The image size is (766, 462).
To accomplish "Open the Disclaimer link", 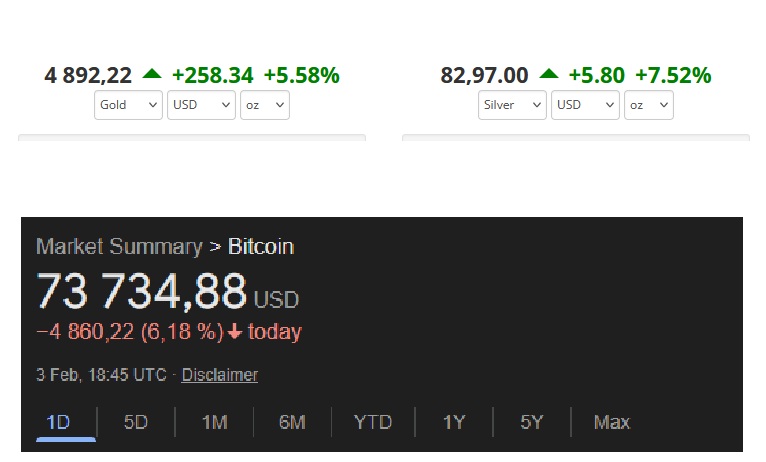I will pyautogui.click(x=219, y=375).
